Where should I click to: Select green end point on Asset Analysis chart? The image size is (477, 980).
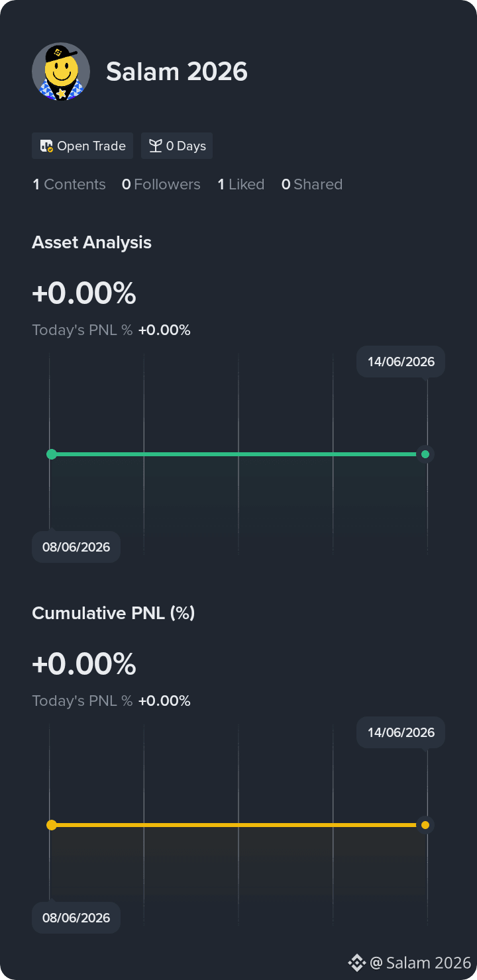(x=425, y=454)
